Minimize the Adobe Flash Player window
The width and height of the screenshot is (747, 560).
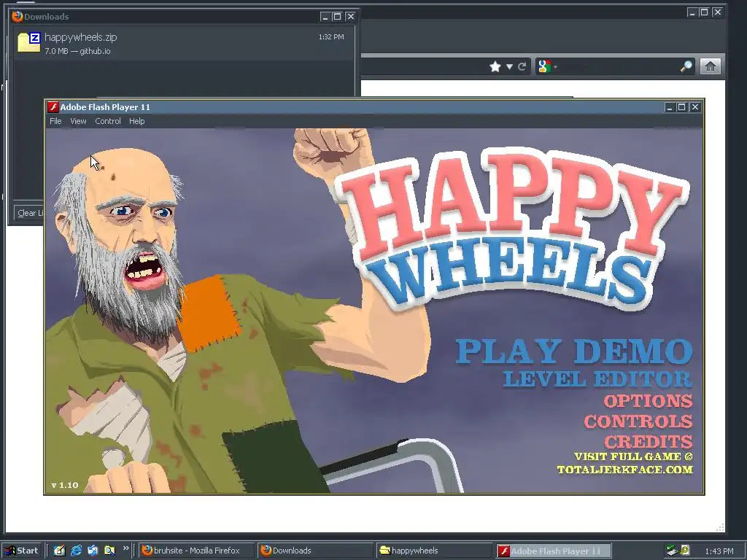click(x=670, y=107)
